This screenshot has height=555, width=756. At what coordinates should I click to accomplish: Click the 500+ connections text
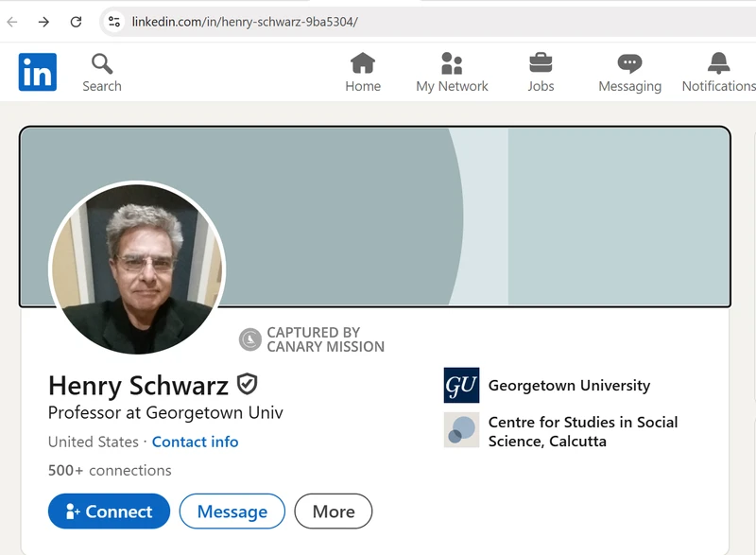coord(110,470)
